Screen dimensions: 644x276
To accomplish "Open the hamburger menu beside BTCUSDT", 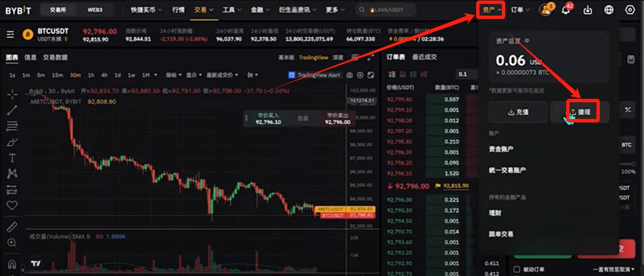I will pyautogui.click(x=10, y=35).
